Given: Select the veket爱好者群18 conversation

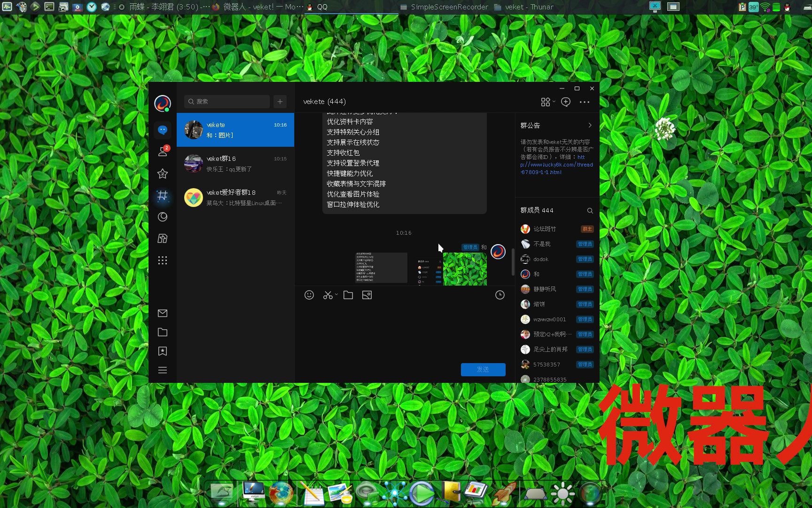Looking at the screenshot, I should point(235,198).
